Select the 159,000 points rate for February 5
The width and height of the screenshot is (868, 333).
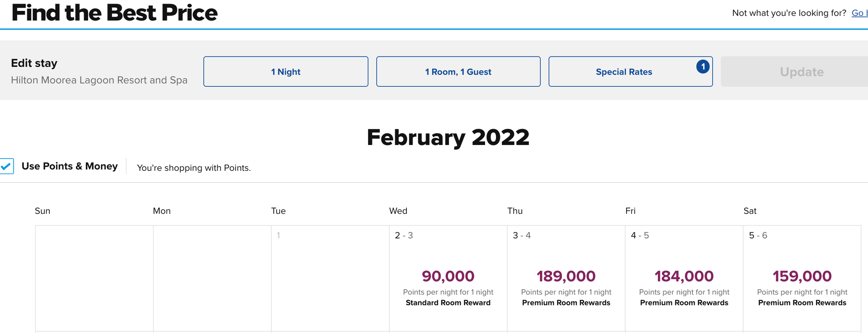click(802, 276)
